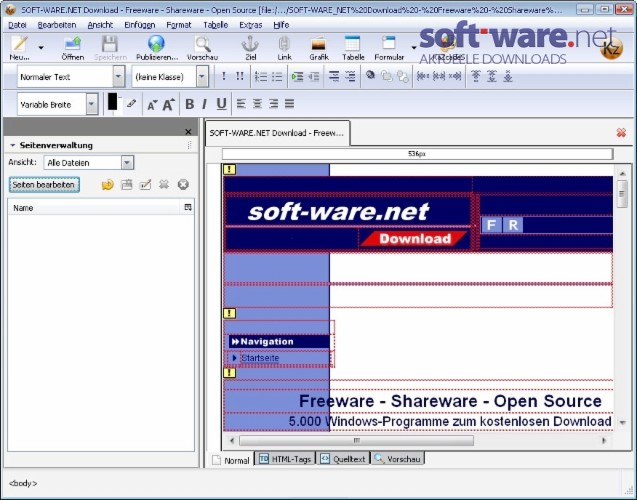Screen dimensions: 637x500
Task: Click the black text color swatch
Action: point(113,102)
